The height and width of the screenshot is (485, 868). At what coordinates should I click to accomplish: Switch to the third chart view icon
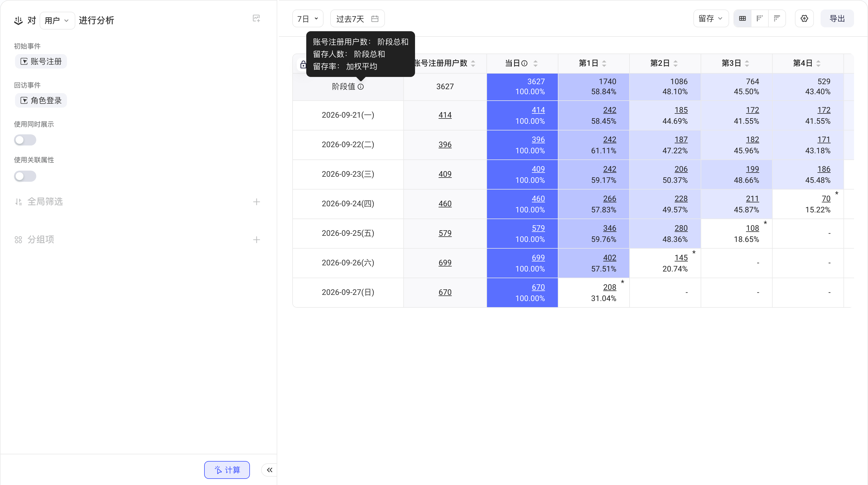[777, 18]
